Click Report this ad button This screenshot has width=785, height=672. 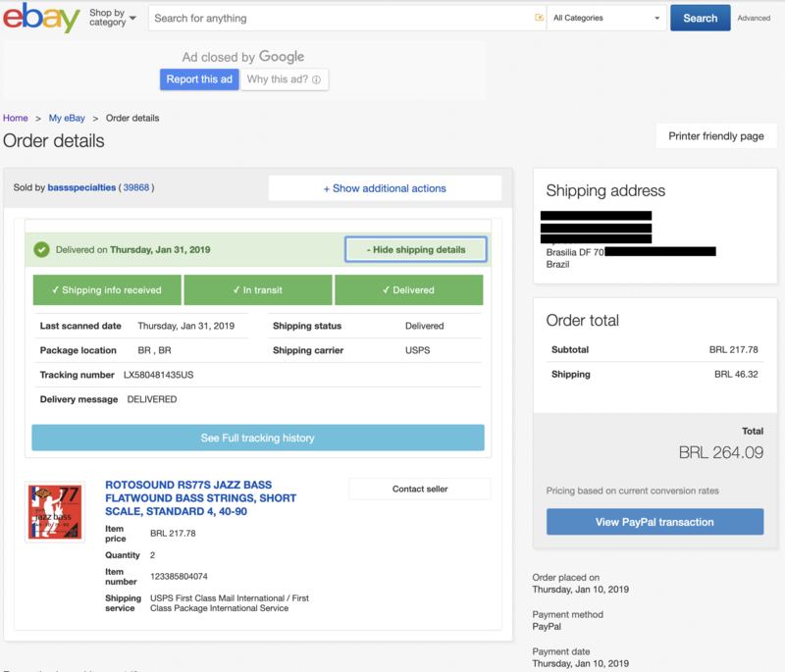coord(199,79)
